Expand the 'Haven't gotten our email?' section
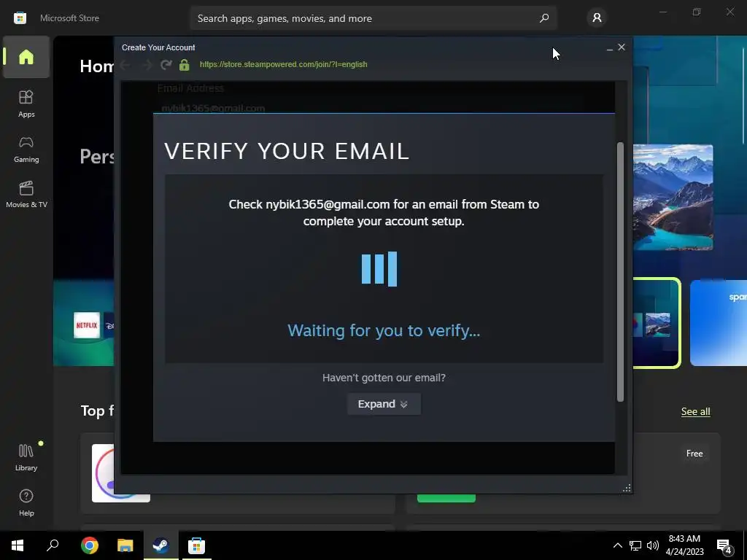The image size is (747, 560). (384, 404)
